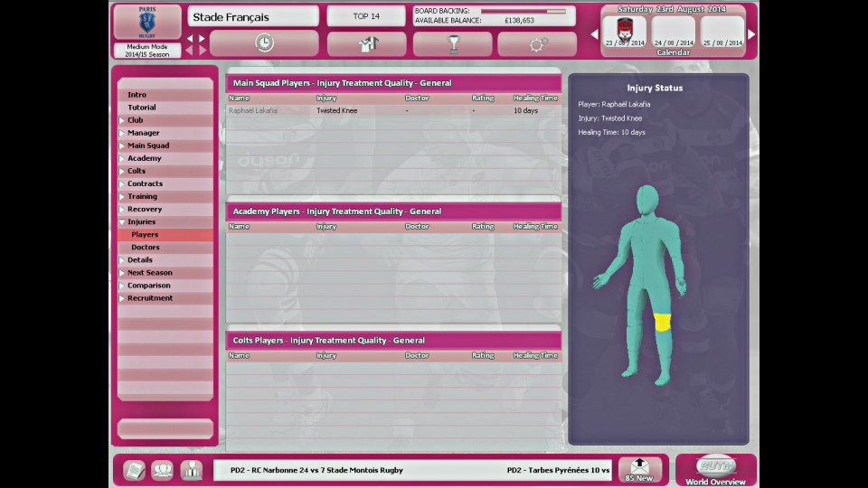Open the mailbox with 85 New messages

(639, 470)
